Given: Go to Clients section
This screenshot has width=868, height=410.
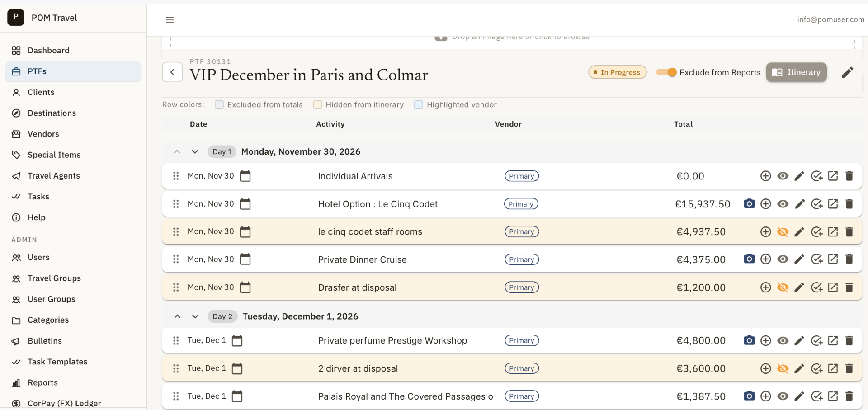Looking at the screenshot, I should pos(73,92).
